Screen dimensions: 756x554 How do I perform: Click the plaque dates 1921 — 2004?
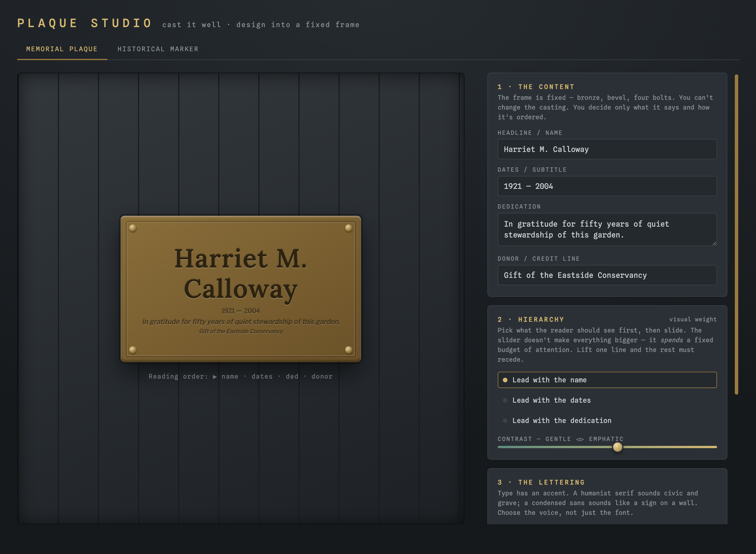tap(241, 311)
